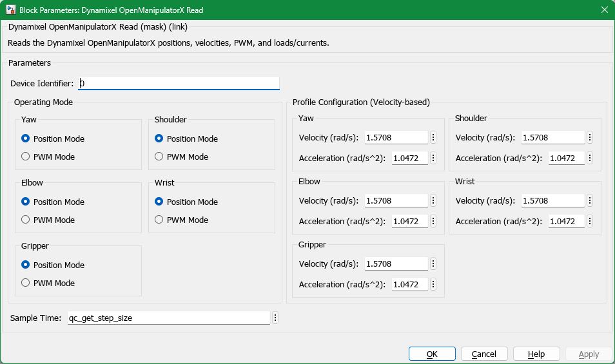This screenshot has height=364, width=615.
Task: Open options menu for Elbow Acceleration field
Action: click(x=433, y=221)
